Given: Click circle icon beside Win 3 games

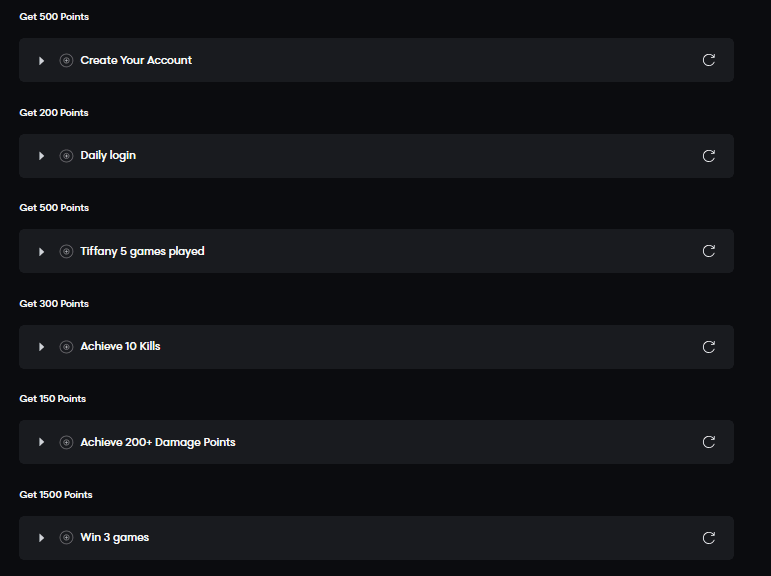Looking at the screenshot, I should point(66,538).
